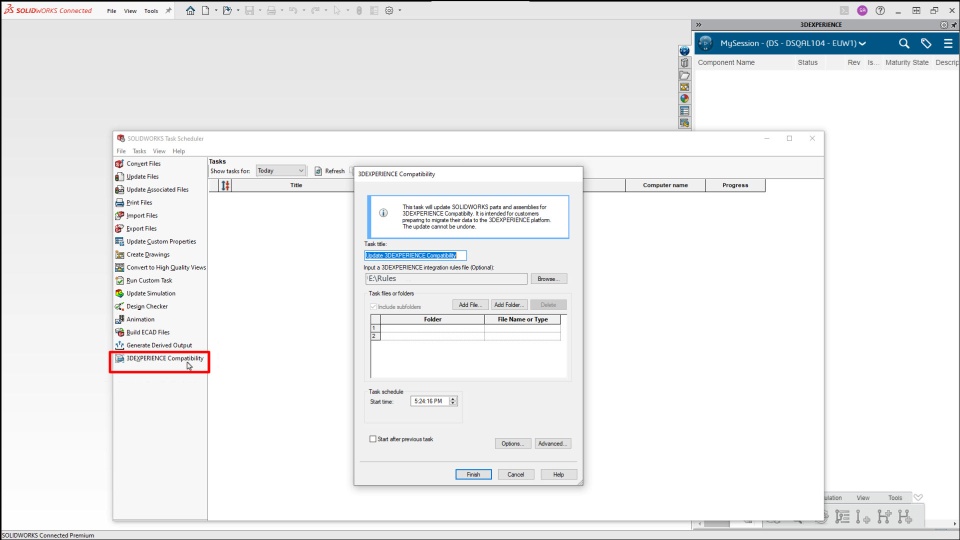Click the Open document folder icon
The image size is (960, 540).
coord(227,10)
